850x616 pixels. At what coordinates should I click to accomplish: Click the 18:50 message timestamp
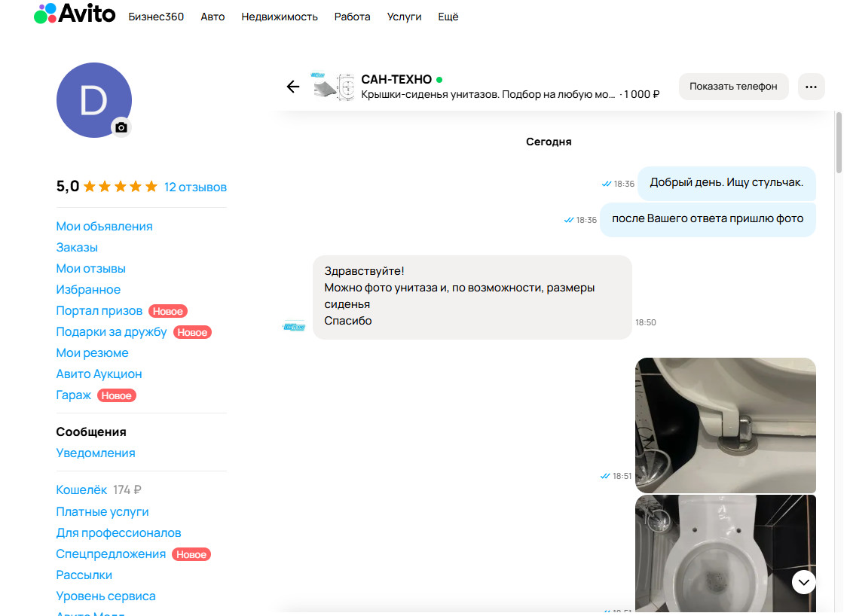point(646,322)
